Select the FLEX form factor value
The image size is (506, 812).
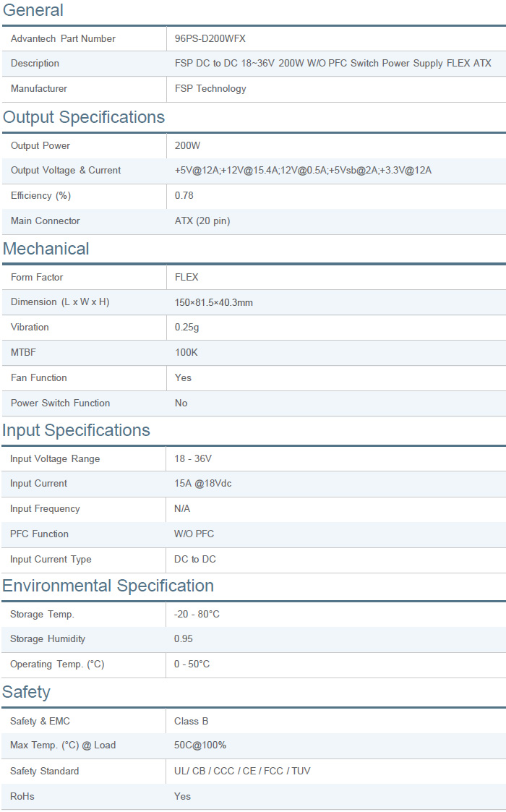[x=186, y=278]
